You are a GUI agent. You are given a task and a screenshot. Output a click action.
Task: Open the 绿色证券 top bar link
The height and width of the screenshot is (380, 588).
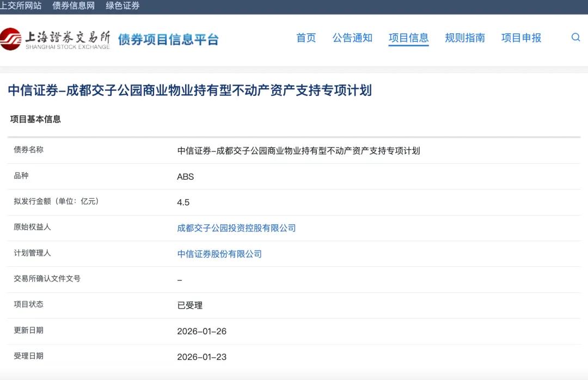point(122,5)
